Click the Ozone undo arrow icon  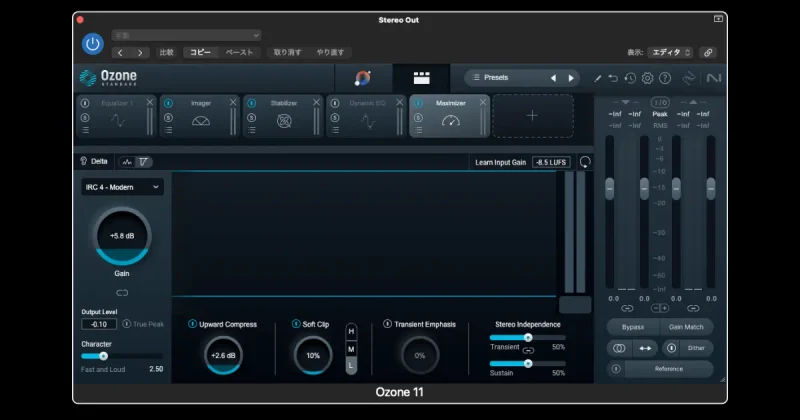(x=613, y=78)
